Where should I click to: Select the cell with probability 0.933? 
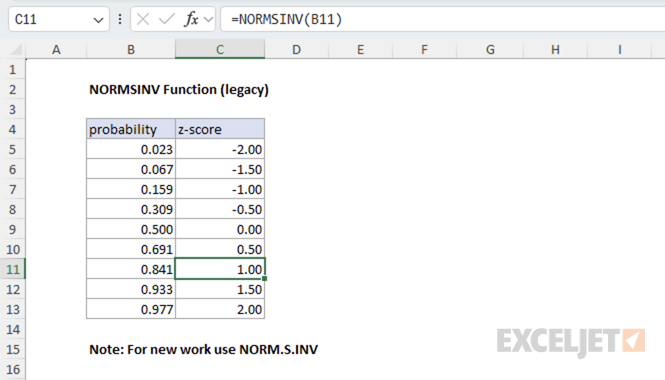point(131,289)
